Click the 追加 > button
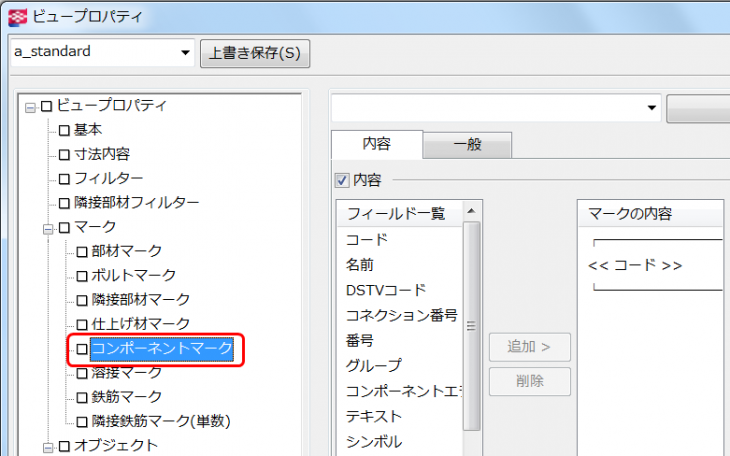Screen dimensions: 730x456 click(x=529, y=347)
